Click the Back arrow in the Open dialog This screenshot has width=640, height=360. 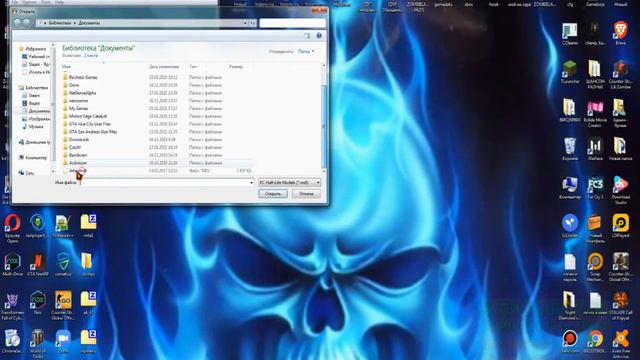17,23
